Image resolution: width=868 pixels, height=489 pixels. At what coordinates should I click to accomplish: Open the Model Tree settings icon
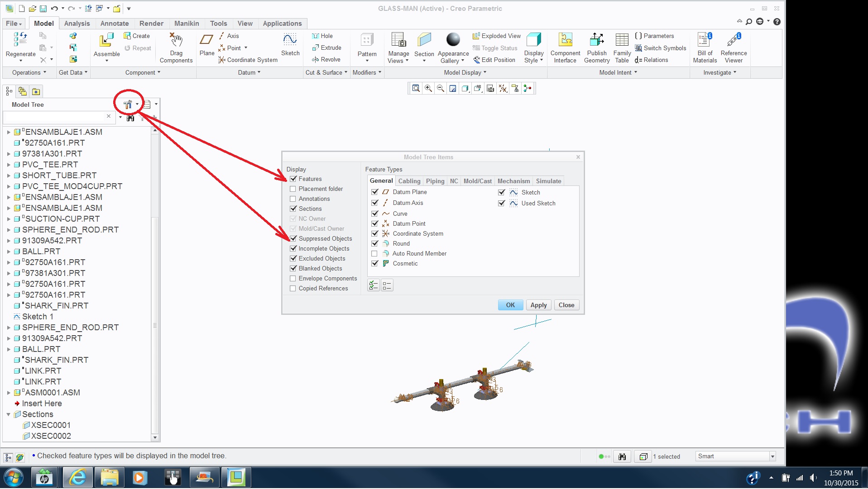(128, 104)
